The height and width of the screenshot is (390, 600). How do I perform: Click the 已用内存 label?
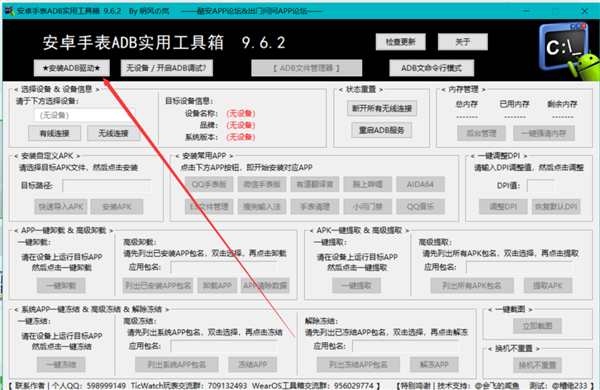click(x=514, y=104)
